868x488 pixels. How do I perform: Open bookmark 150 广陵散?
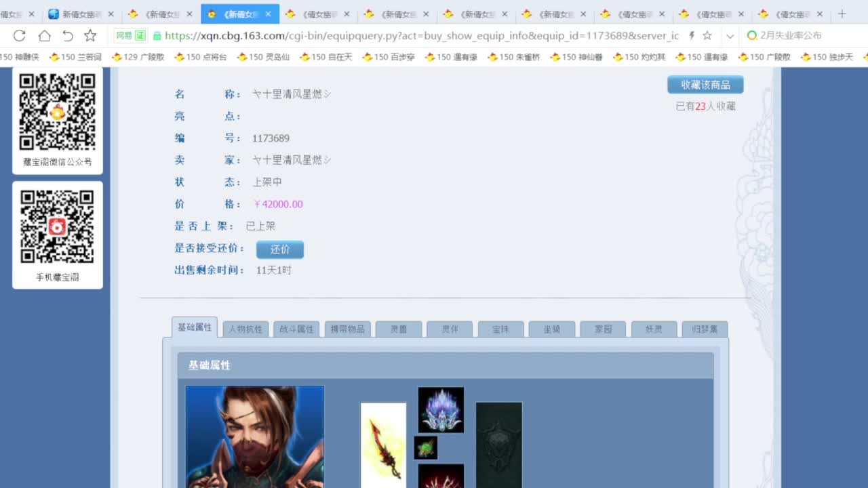tap(765, 57)
